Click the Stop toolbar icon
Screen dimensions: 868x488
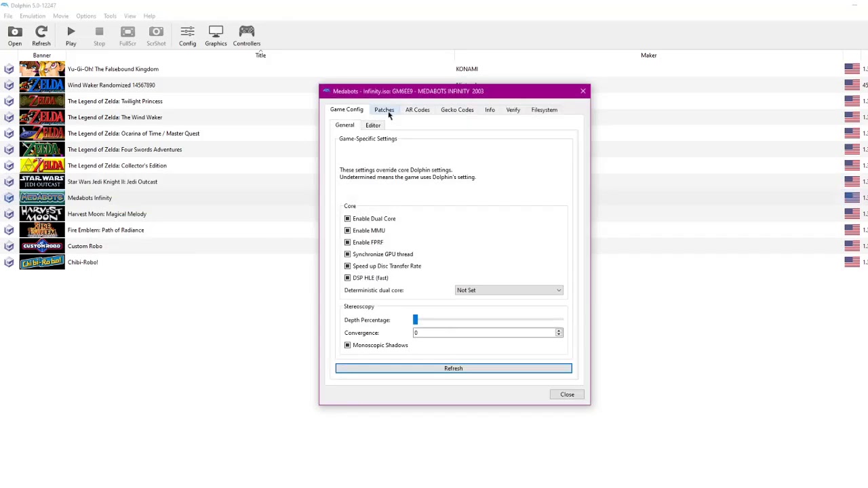99,36
